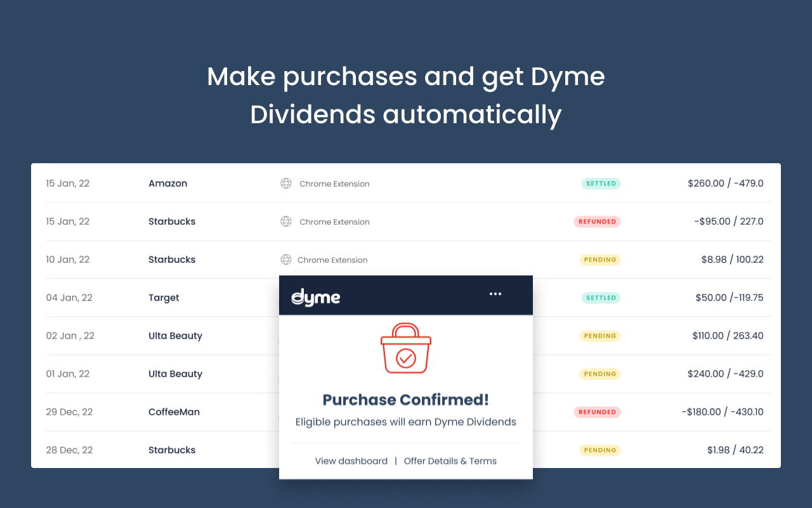Screen dimensions: 812x508
Task: Select Starbucks merchant in 10 Jan row
Action: 172,260
